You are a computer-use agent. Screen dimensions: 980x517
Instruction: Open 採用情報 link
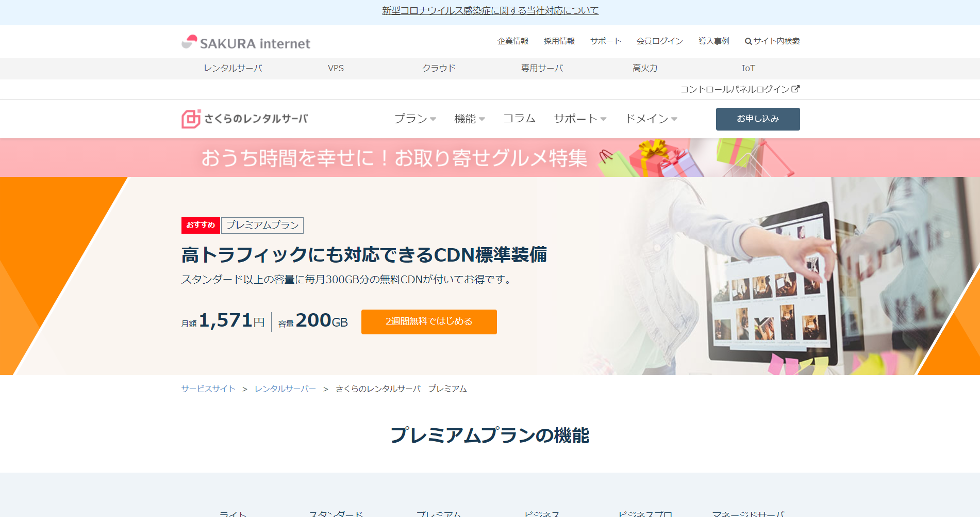pyautogui.click(x=559, y=41)
